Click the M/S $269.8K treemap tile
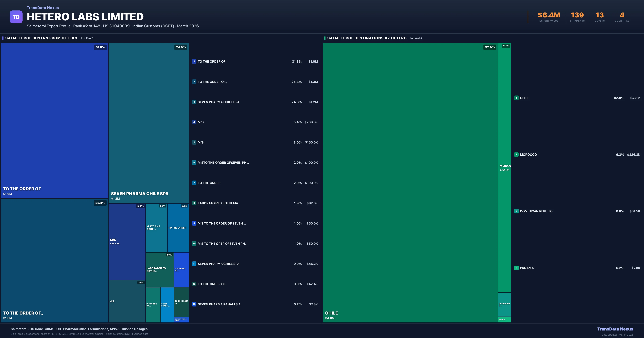Screen dimensions: 644x338 pyautogui.click(x=127, y=242)
